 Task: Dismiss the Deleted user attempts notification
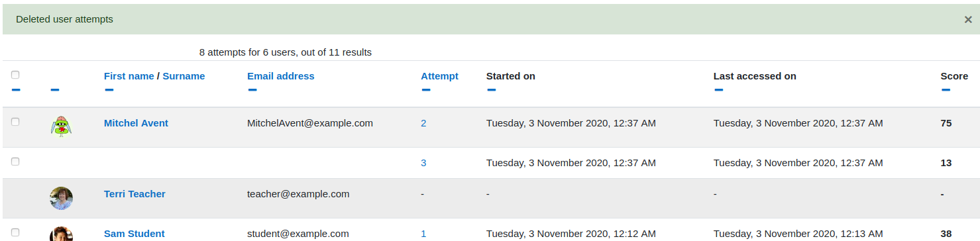click(968, 20)
